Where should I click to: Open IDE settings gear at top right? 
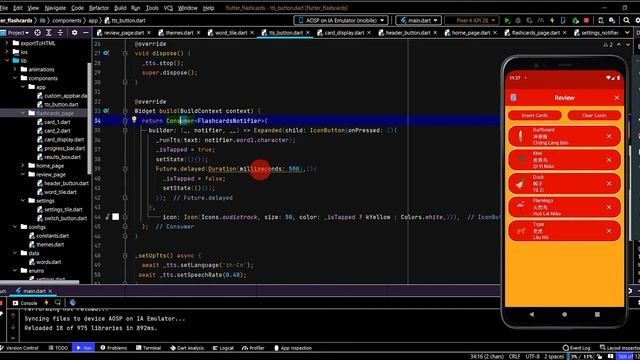click(637, 20)
